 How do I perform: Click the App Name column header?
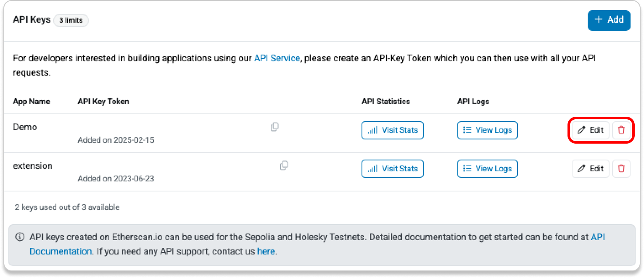click(x=32, y=101)
